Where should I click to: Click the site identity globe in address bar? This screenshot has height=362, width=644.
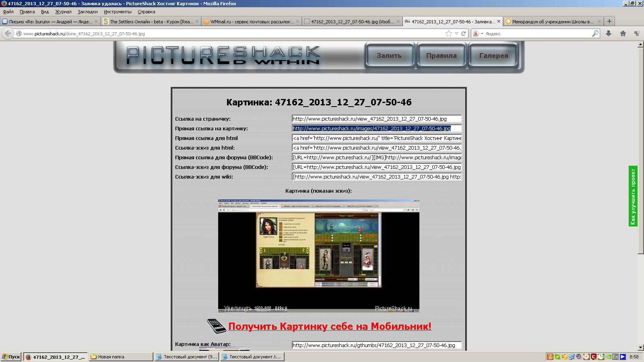[19, 34]
